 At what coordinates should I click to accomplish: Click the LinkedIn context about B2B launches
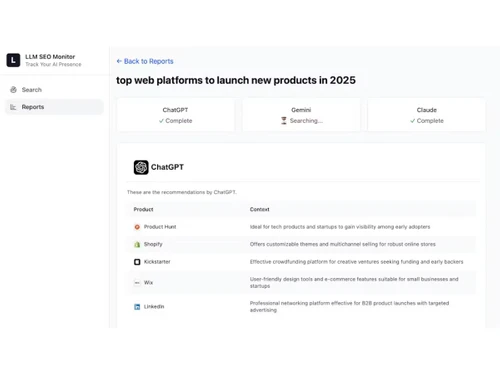tap(349, 307)
